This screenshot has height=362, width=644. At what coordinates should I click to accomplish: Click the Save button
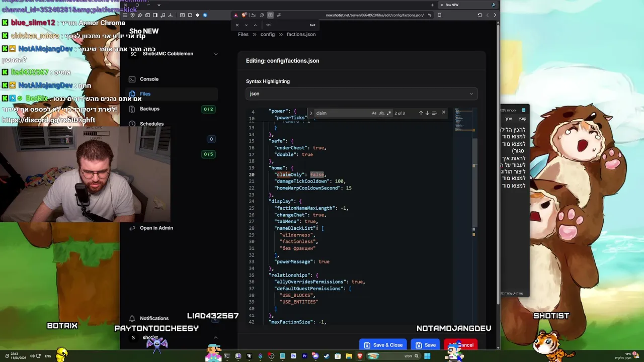click(x=425, y=345)
